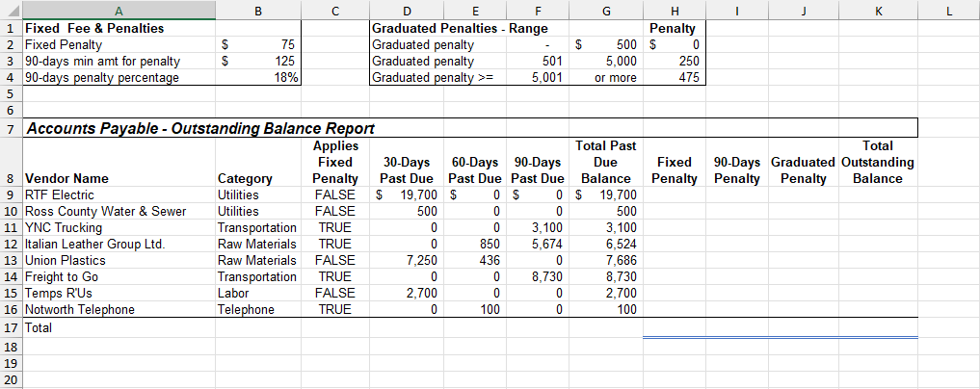This screenshot has width=980, height=389.
Task: Select the 'or more' cell
Action: pos(605,77)
